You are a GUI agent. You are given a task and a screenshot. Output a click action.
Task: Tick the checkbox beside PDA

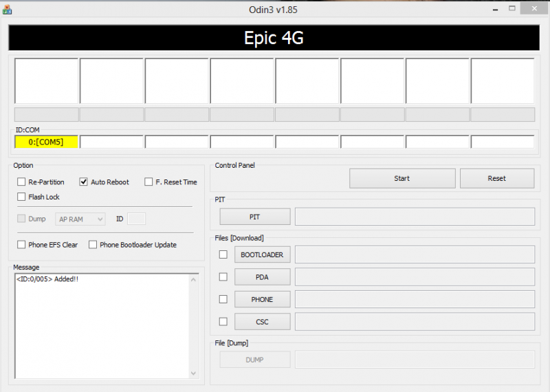(x=223, y=277)
